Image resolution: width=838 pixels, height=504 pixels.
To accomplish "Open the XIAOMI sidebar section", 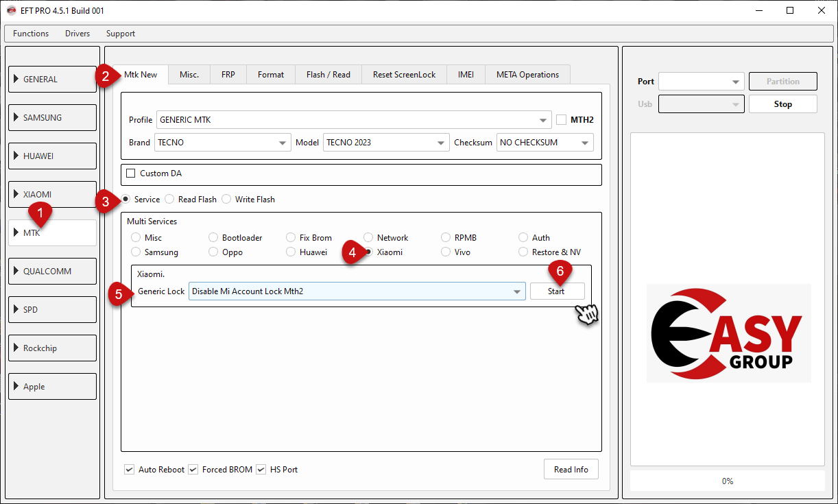I will tap(52, 194).
